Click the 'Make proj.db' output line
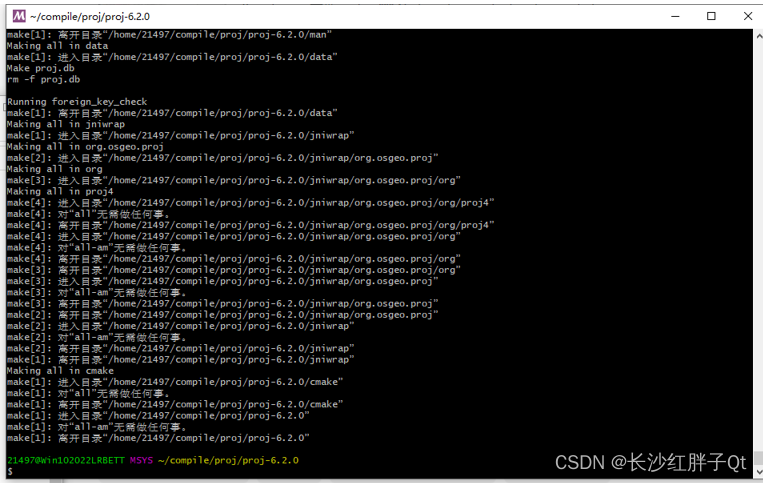 (x=40, y=68)
